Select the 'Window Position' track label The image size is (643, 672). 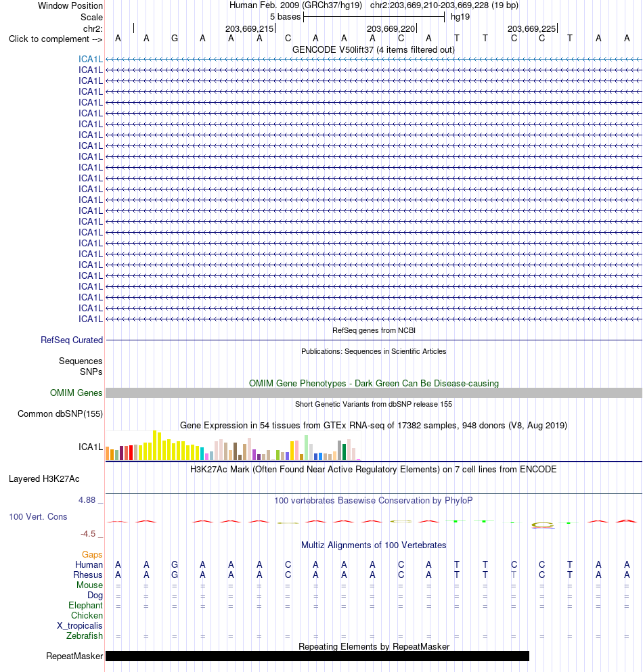pyautogui.click(x=70, y=5)
